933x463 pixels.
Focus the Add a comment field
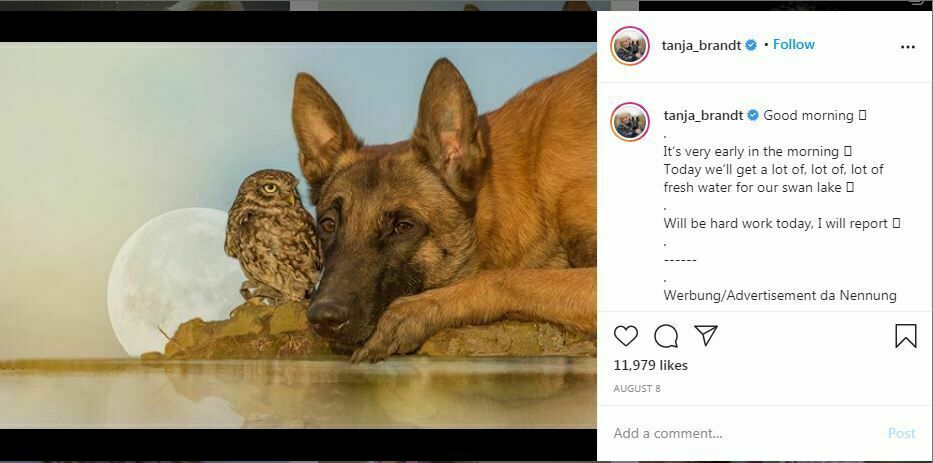740,433
